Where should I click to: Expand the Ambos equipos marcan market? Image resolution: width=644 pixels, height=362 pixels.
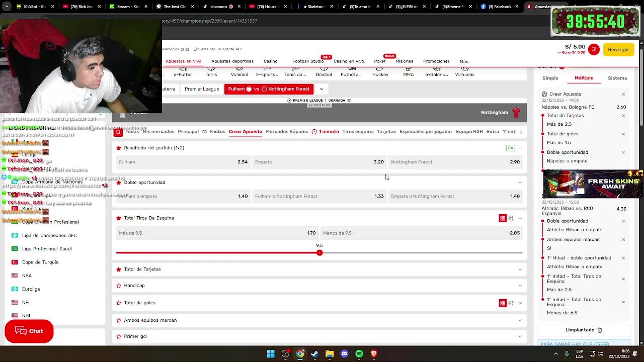[x=520, y=320]
